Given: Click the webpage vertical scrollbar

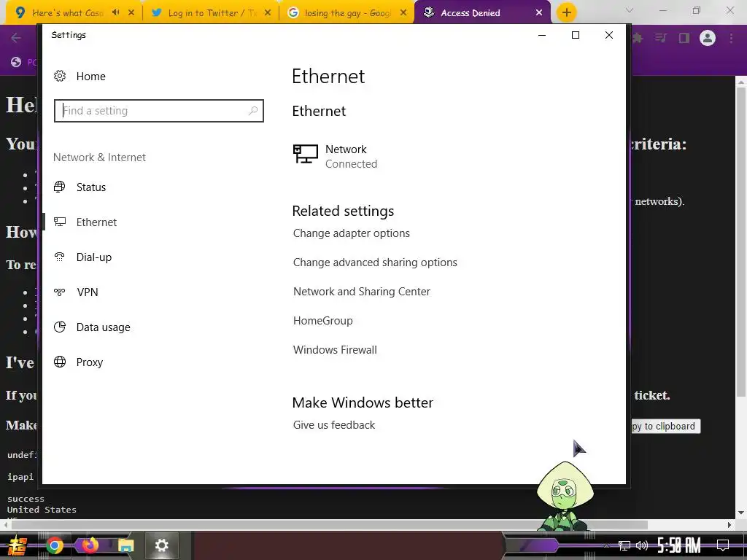Looking at the screenshot, I should coord(741,241).
